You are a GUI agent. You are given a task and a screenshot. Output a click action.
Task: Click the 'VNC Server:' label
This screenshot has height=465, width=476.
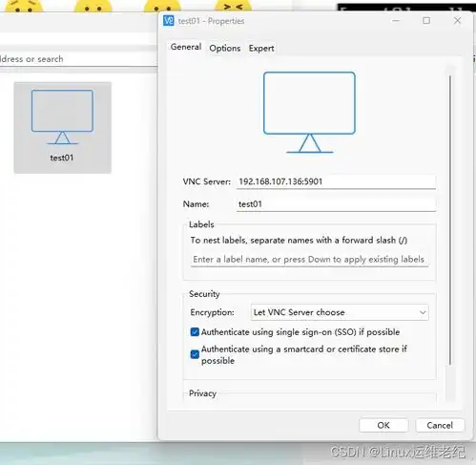[x=207, y=181]
